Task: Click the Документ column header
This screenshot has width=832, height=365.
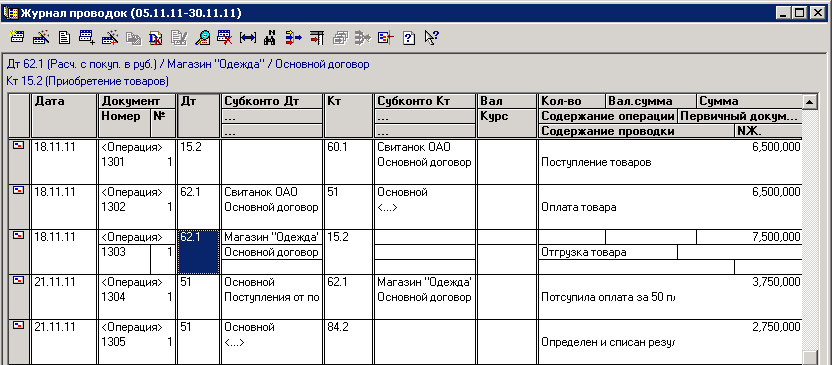Action: click(x=137, y=101)
